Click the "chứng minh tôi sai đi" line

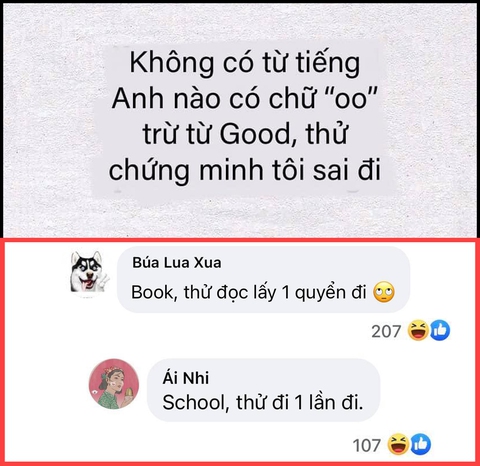(x=245, y=170)
